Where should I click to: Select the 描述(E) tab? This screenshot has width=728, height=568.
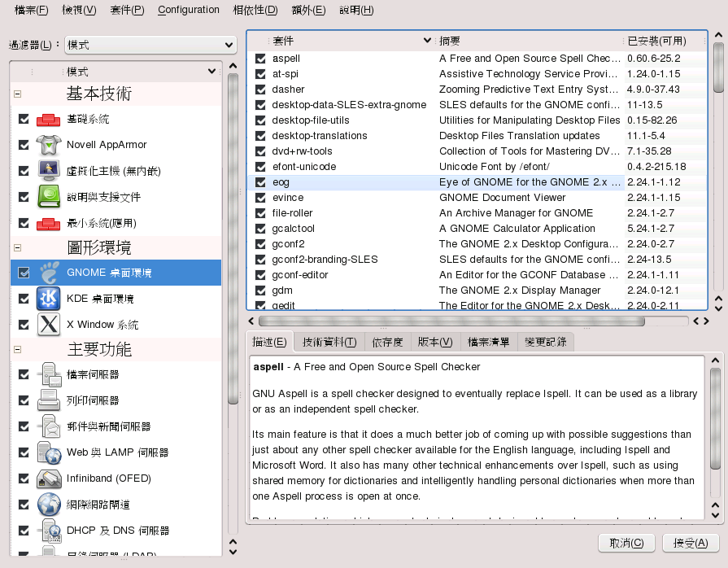pyautogui.click(x=269, y=342)
